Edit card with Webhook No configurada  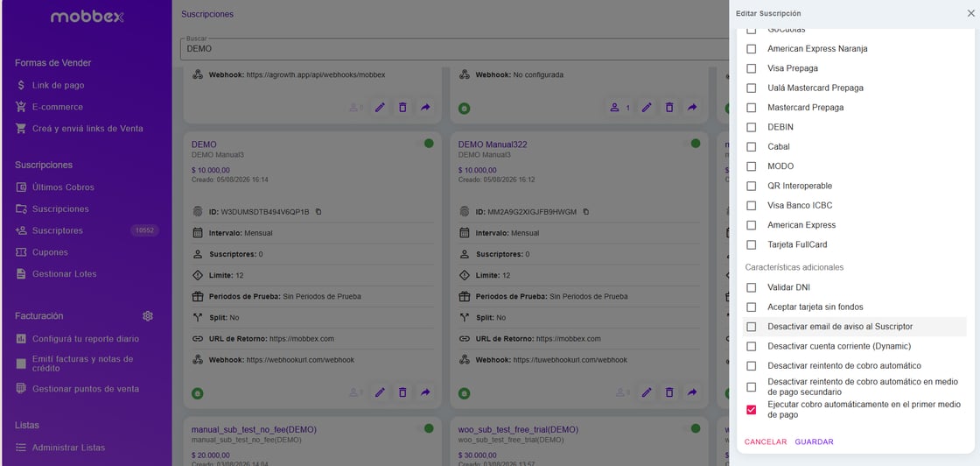click(647, 108)
